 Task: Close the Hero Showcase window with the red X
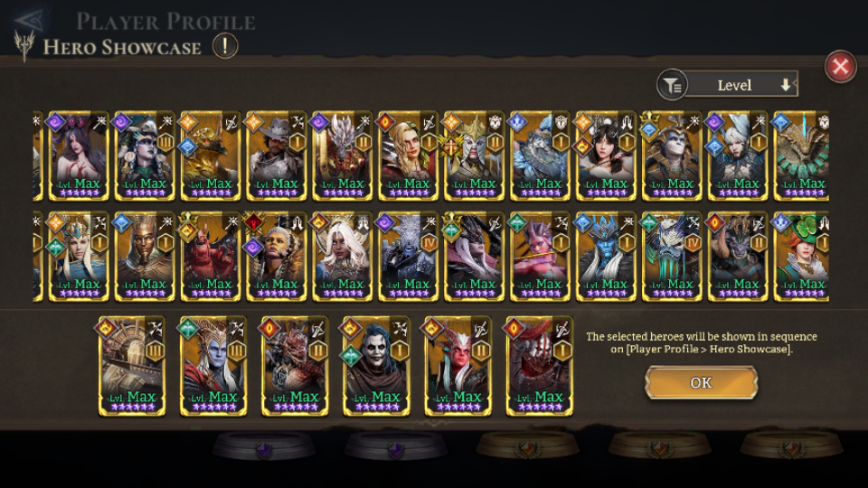tap(840, 67)
